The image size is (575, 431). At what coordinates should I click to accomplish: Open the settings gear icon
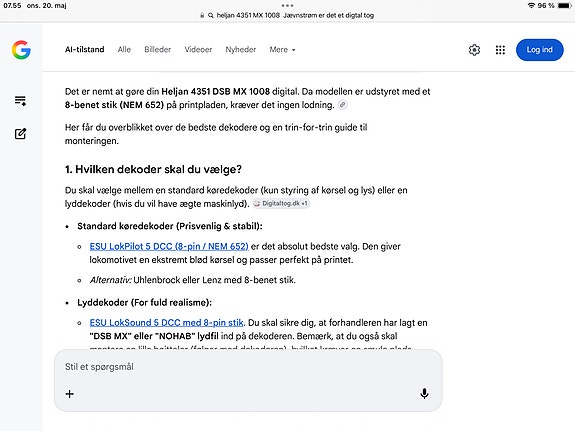point(474,50)
